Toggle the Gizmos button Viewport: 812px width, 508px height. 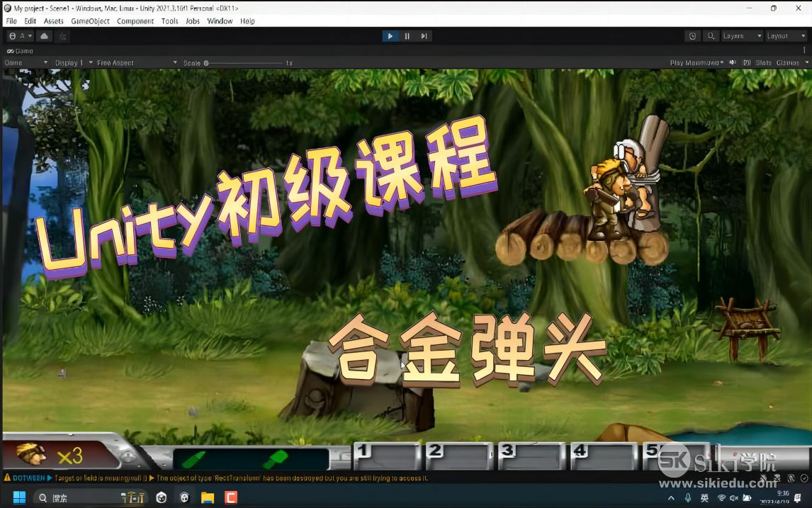(x=788, y=62)
